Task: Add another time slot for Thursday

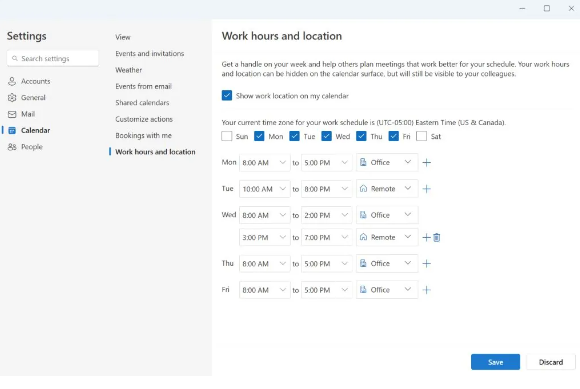Action: [426, 264]
